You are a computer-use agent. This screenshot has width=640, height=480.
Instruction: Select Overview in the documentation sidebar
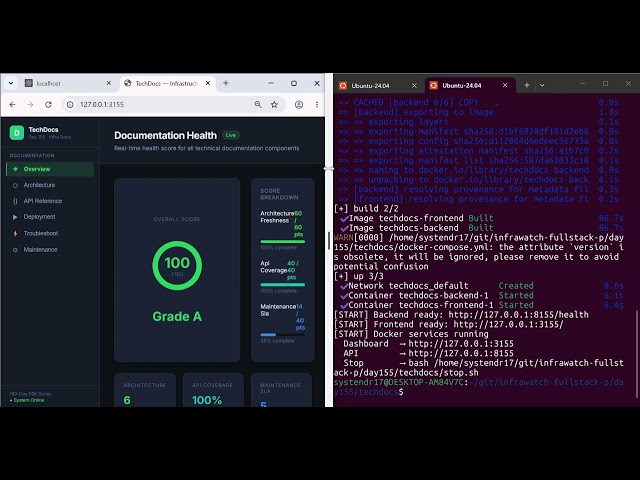[50, 169]
